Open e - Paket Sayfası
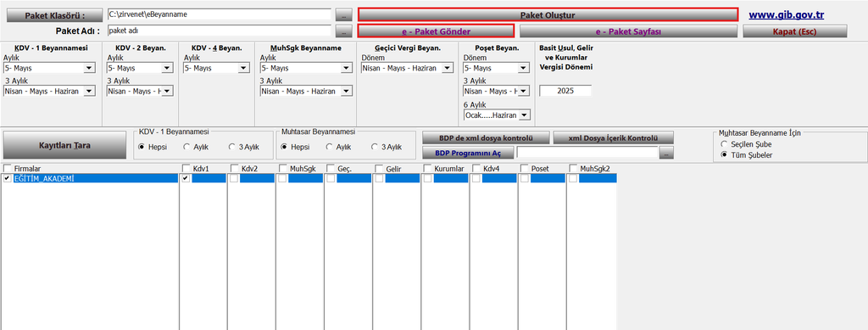This screenshot has width=868, height=330. [628, 31]
